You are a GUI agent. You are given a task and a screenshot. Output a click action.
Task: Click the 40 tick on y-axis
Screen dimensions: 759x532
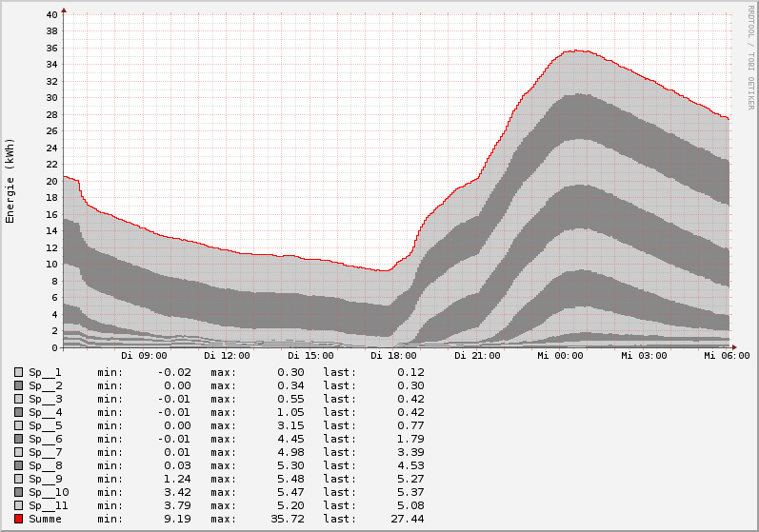point(50,14)
